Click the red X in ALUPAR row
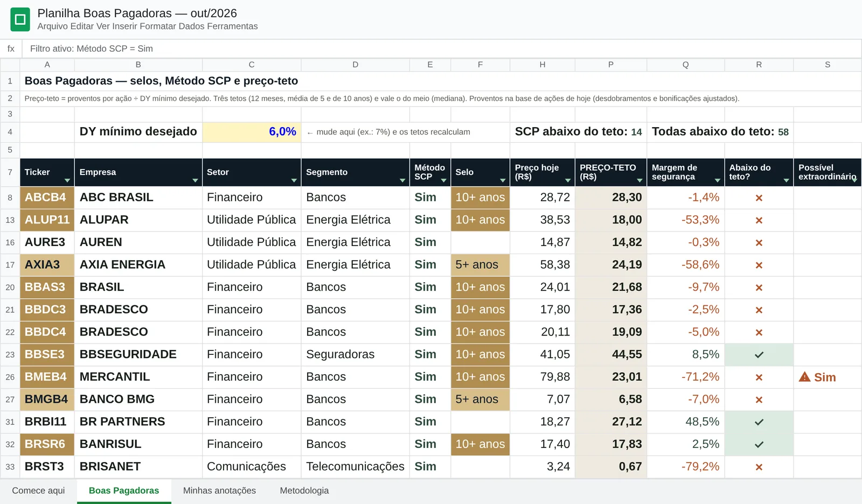The width and height of the screenshot is (862, 504). click(x=759, y=220)
